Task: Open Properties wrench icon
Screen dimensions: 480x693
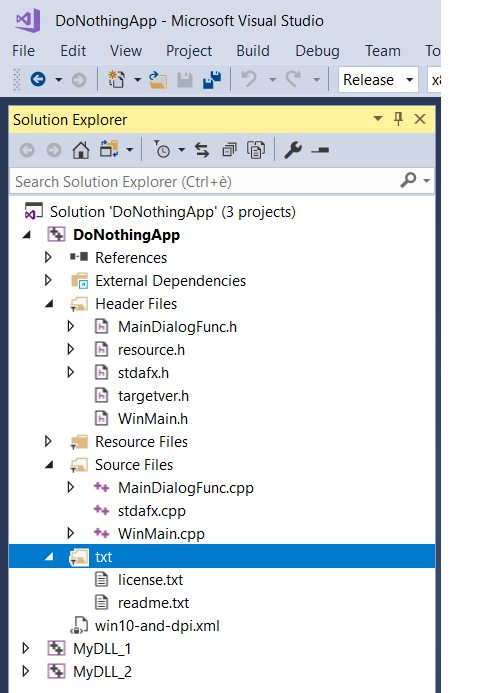Action: pos(293,150)
